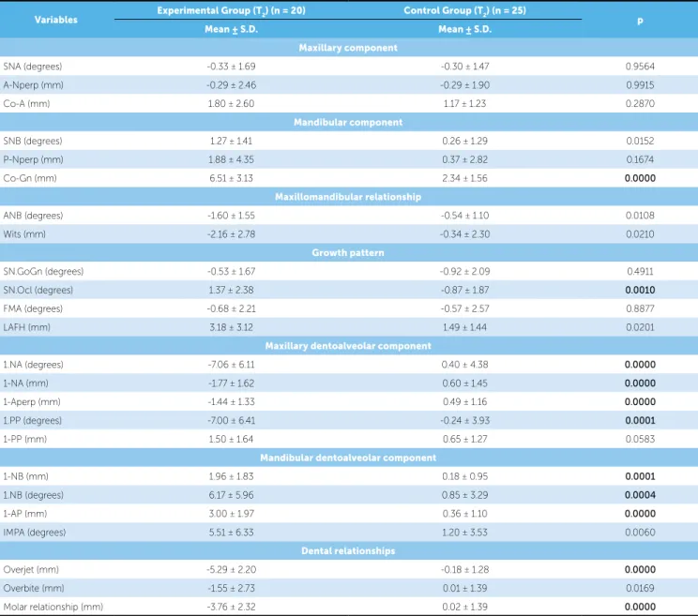
Task: Click p-value '0.8877'
Action: 640,308
